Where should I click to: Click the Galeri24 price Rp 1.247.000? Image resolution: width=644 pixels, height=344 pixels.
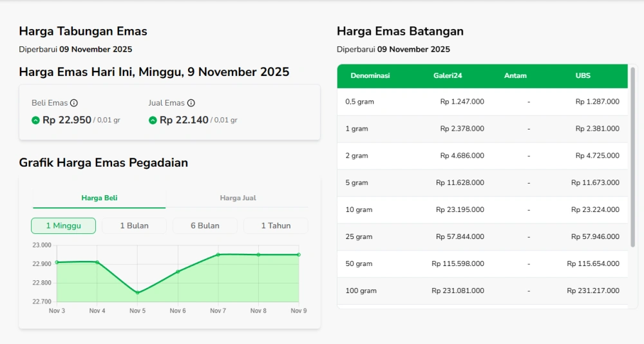[462, 102]
